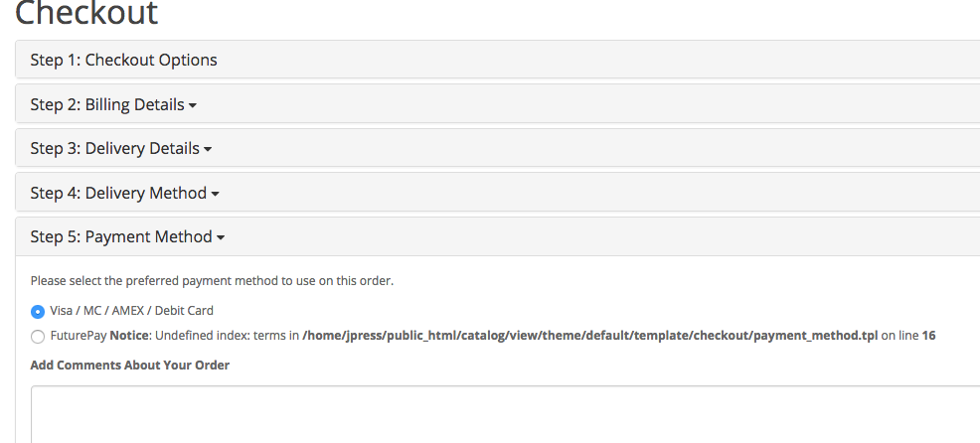Collapse the Step 5: Payment Method heading
The width and height of the screenshot is (980, 443).
(121, 236)
